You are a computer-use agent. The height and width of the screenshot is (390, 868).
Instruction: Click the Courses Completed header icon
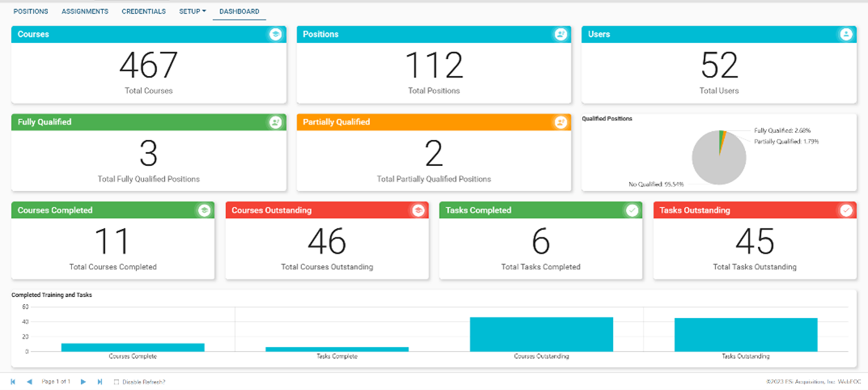[203, 210]
